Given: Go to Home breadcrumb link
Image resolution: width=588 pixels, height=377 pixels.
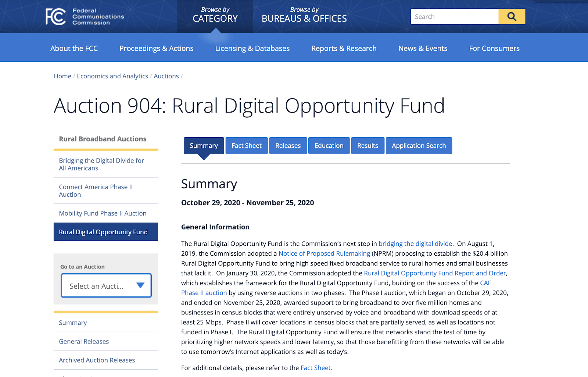Looking at the screenshot, I should [62, 76].
